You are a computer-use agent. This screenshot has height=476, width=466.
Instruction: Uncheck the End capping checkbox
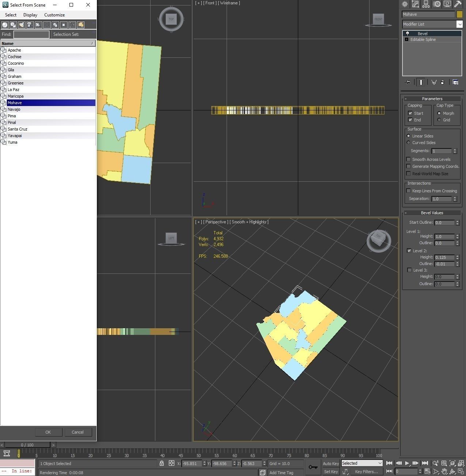pos(410,120)
